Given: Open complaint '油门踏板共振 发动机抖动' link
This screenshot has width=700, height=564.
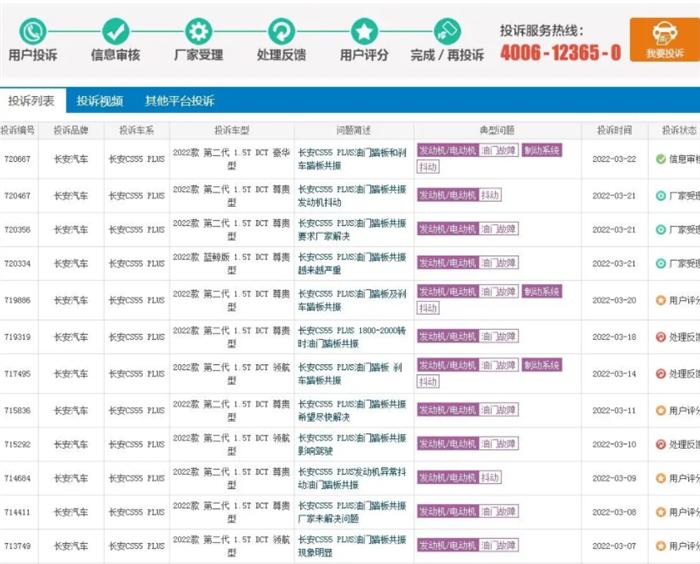Looking at the screenshot, I should click(x=352, y=196).
